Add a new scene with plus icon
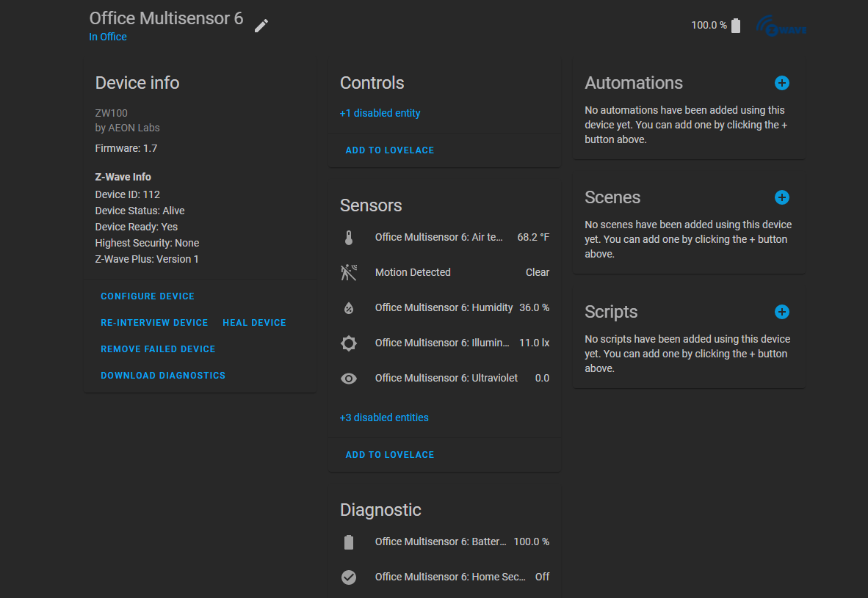The width and height of the screenshot is (868, 598). (x=782, y=197)
